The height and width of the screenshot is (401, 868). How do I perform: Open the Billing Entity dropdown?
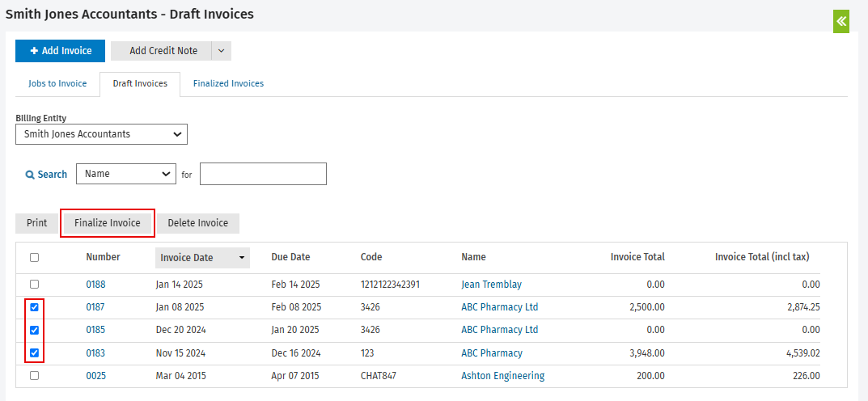coord(101,134)
